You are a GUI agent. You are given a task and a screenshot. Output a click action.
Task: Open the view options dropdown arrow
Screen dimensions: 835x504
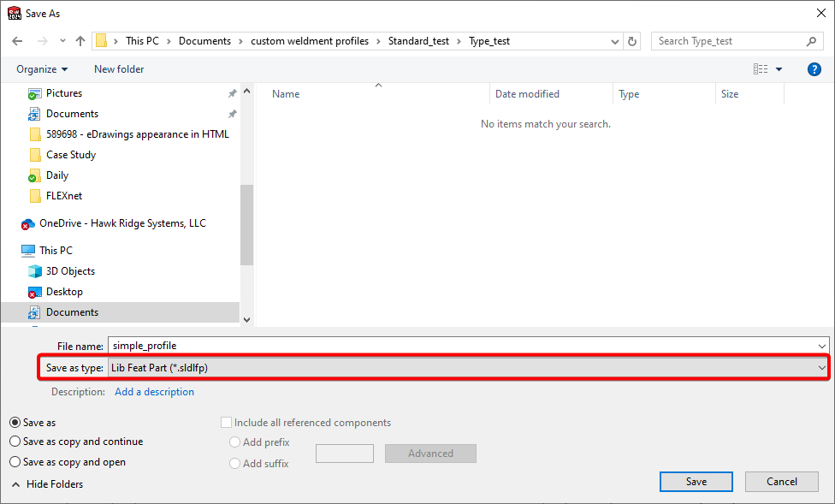pyautogui.click(x=779, y=69)
